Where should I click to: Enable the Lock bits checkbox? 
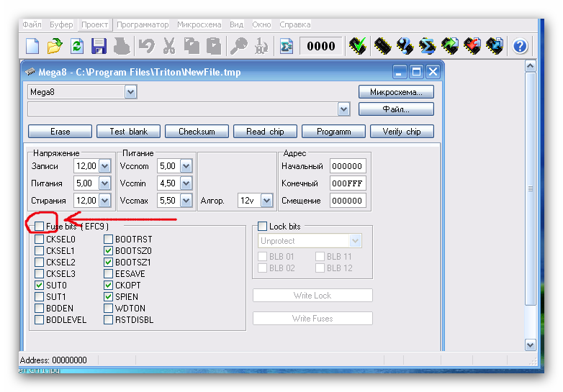pyautogui.click(x=263, y=227)
